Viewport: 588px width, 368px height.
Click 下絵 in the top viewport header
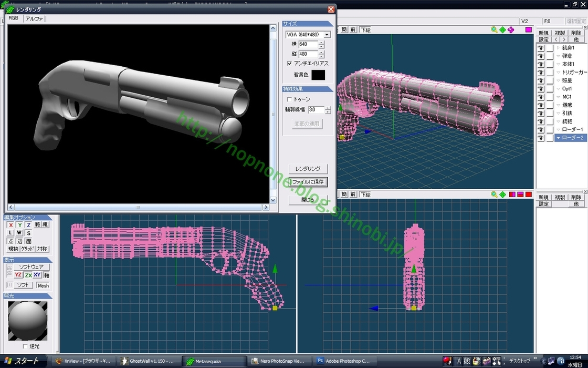[365, 29]
